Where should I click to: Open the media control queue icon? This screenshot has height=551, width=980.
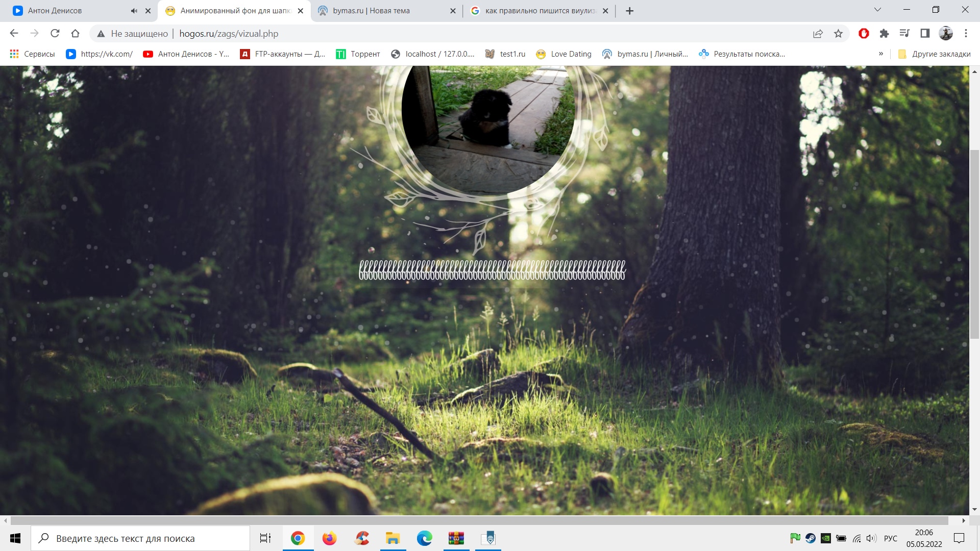click(904, 34)
